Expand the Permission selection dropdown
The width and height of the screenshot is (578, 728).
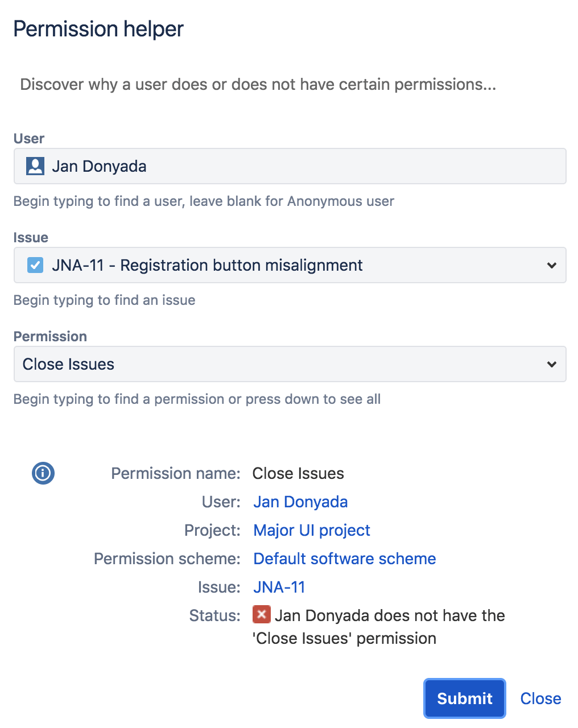tap(551, 364)
